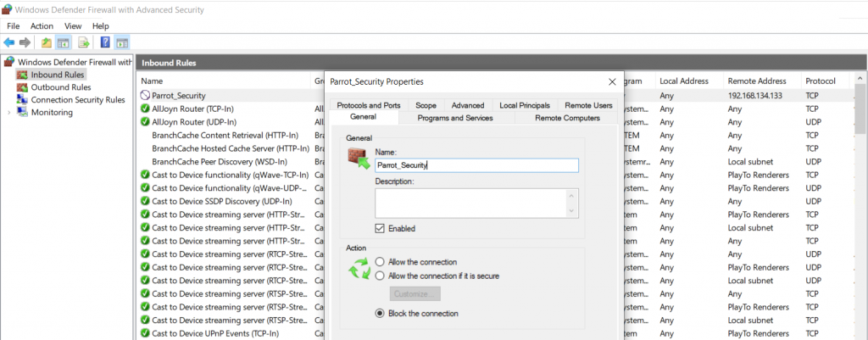Open the Help menu
The width and height of the screenshot is (868, 340).
click(x=101, y=26)
